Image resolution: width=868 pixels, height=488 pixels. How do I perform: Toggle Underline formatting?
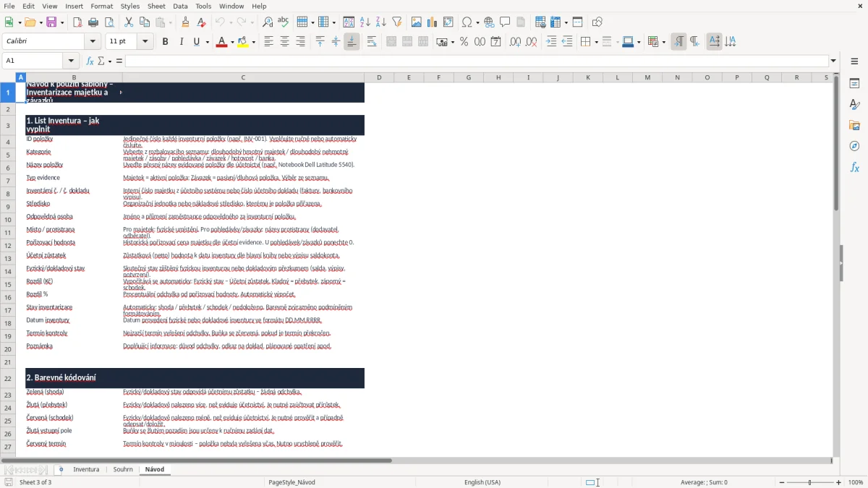pyautogui.click(x=196, y=42)
